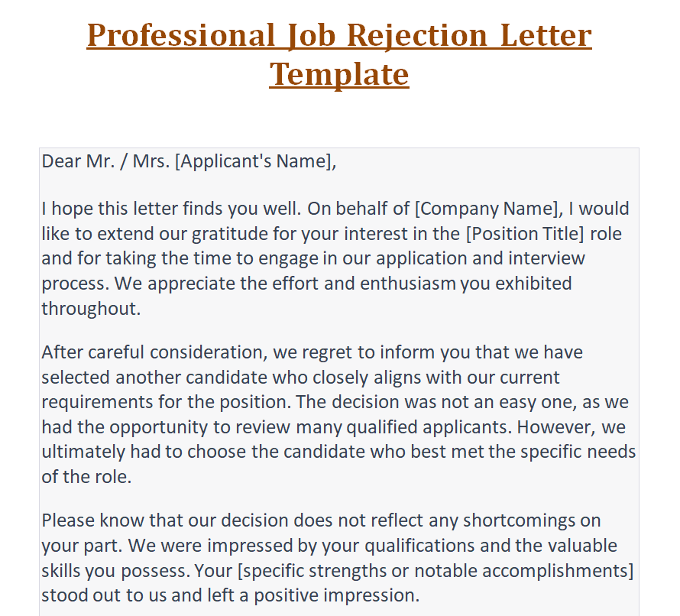This screenshot has height=616, width=680.
Task: Click the [Applicant's Name] placeholder
Action: 254,161
